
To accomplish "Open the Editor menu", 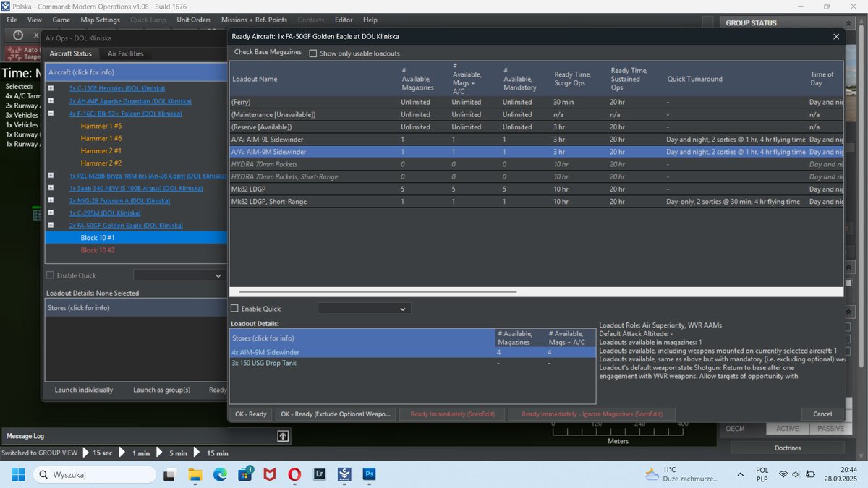I will [344, 20].
